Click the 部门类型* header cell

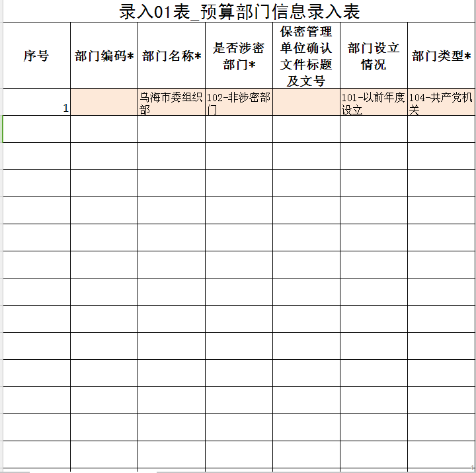tap(441, 56)
